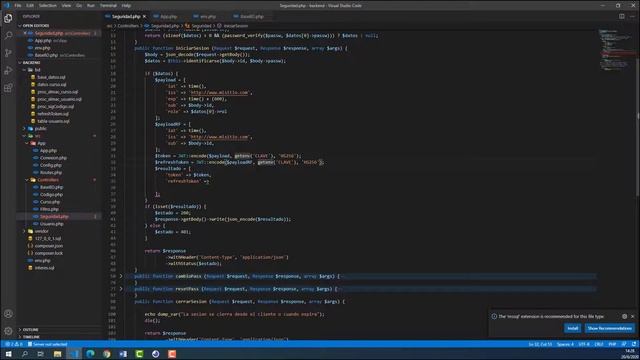Open the Edit menu
The image size is (640, 360).
[30, 6]
